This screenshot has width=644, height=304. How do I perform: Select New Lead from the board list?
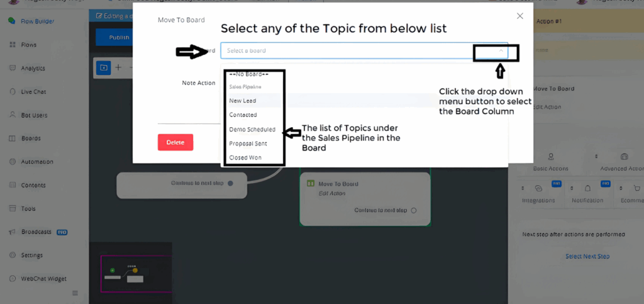pos(243,101)
